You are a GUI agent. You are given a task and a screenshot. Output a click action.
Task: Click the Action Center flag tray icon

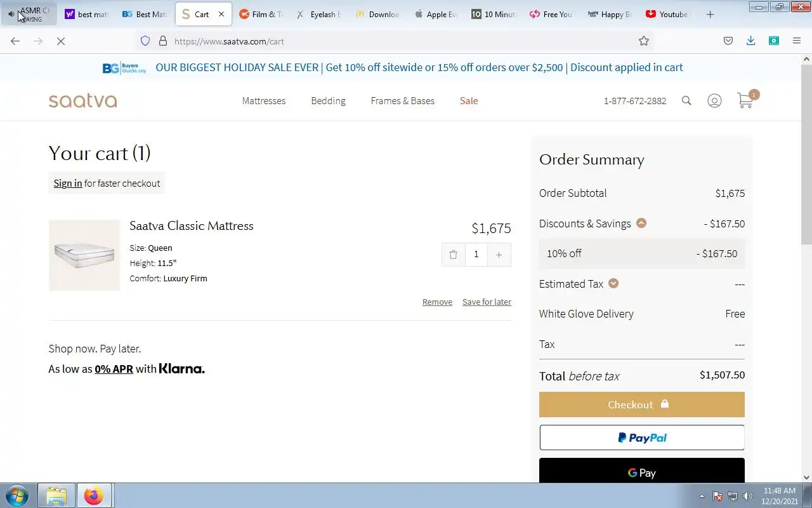(717, 496)
